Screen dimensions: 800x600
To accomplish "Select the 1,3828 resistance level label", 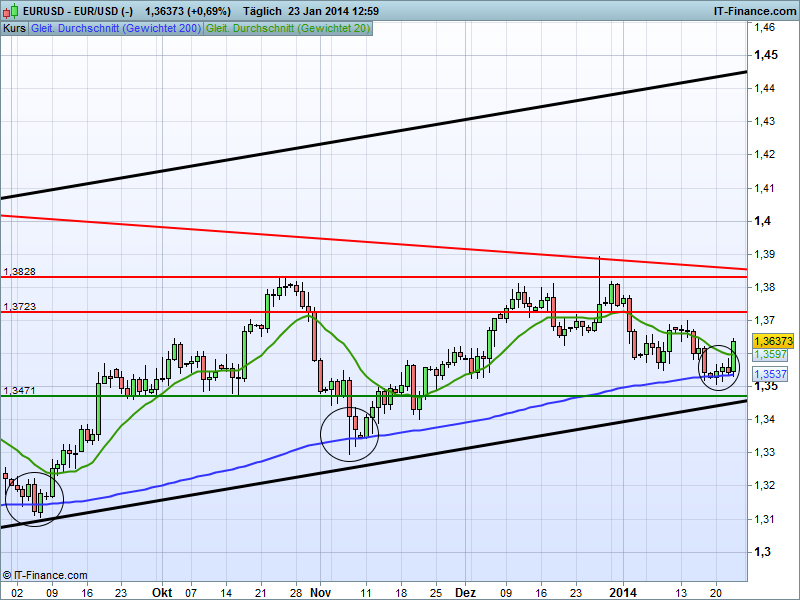I will tap(19, 272).
